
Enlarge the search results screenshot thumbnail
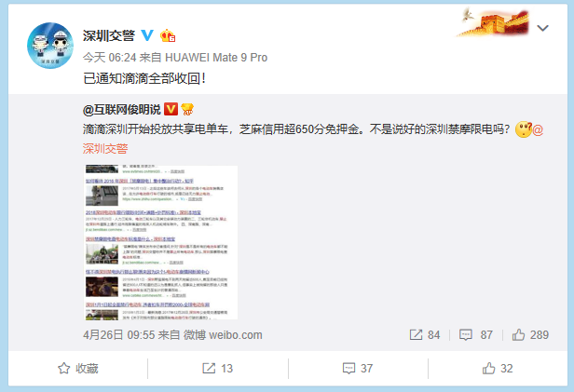coord(160,242)
